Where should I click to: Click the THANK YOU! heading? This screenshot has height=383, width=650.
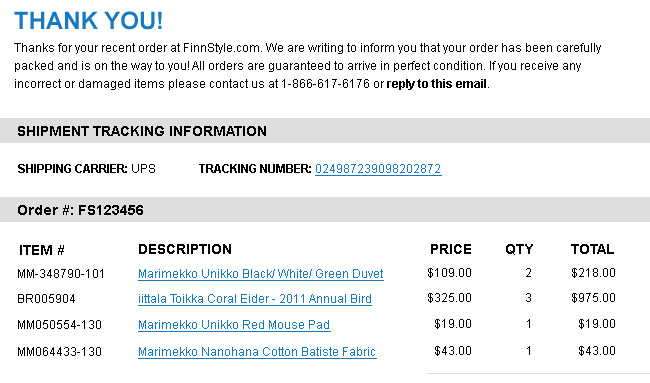click(x=89, y=21)
